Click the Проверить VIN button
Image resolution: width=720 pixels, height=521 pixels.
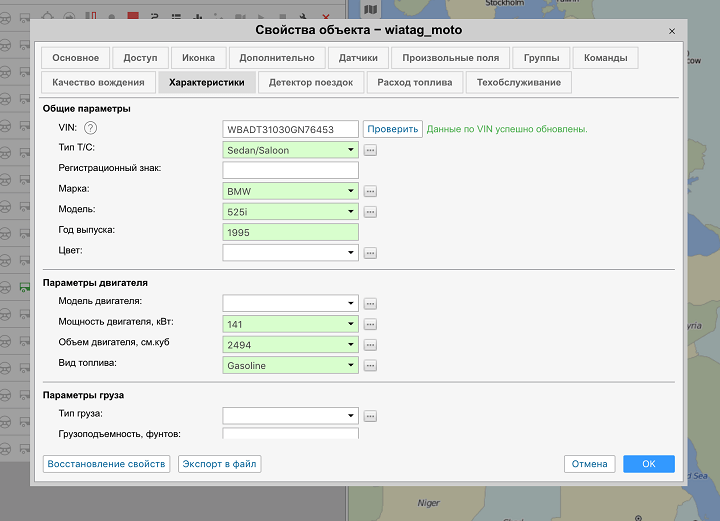click(393, 129)
